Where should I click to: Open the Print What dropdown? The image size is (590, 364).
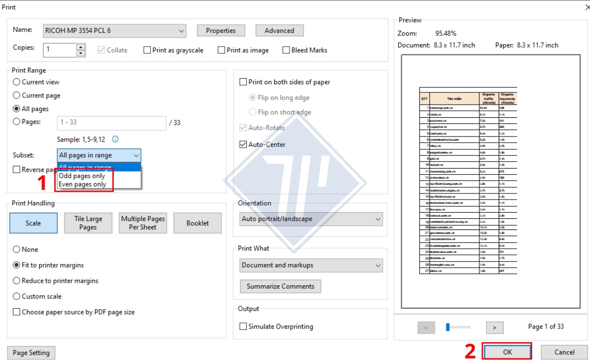click(311, 266)
